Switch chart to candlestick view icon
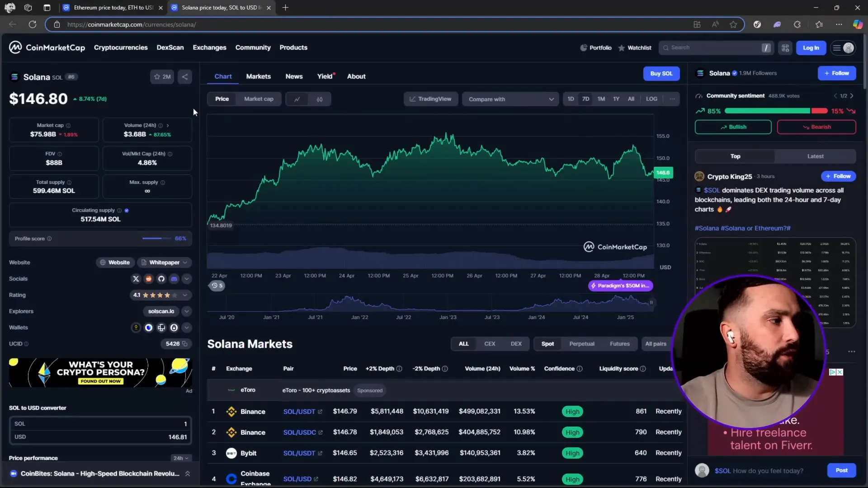 pyautogui.click(x=320, y=99)
